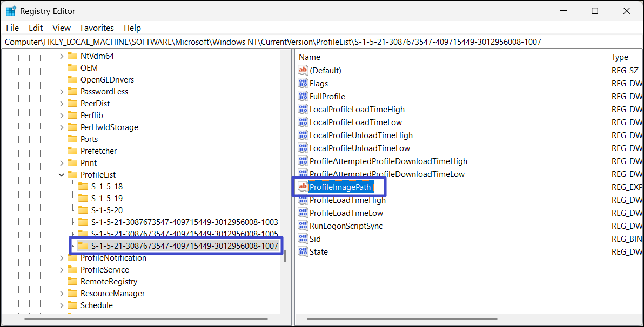This screenshot has height=327, width=644.
Task: Expand the PasswordLess key
Action: coord(62,92)
